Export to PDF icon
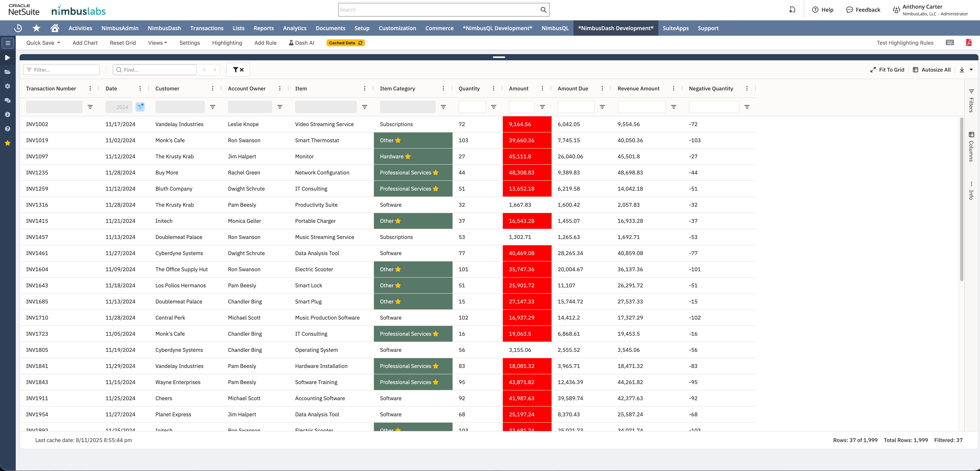Viewport: 980px width, 471px height. coord(969,43)
